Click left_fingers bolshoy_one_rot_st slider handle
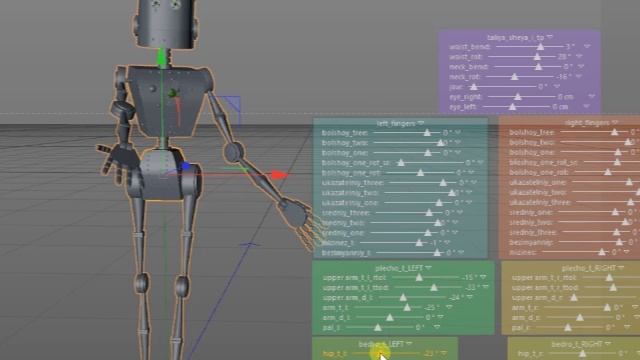This screenshot has height=360, width=640. pyautogui.click(x=401, y=162)
